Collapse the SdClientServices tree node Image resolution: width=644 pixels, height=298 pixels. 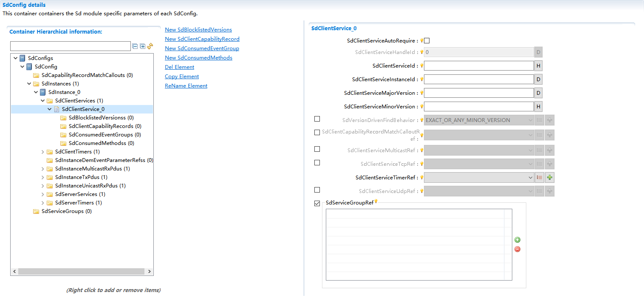tap(42, 100)
